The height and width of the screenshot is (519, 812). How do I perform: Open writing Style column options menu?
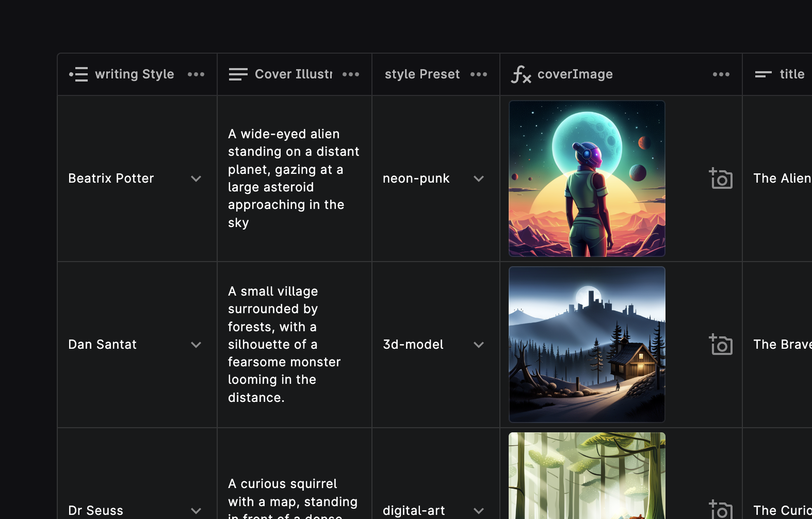click(196, 74)
